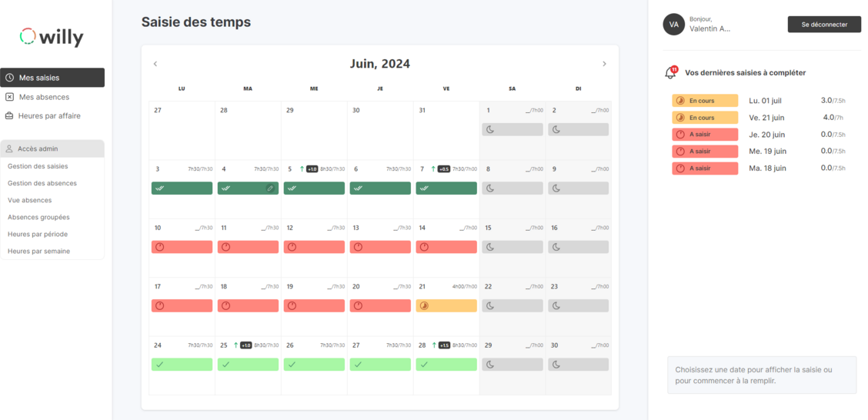Click the Se déconnecter button
This screenshot has width=868, height=420.
824,25
